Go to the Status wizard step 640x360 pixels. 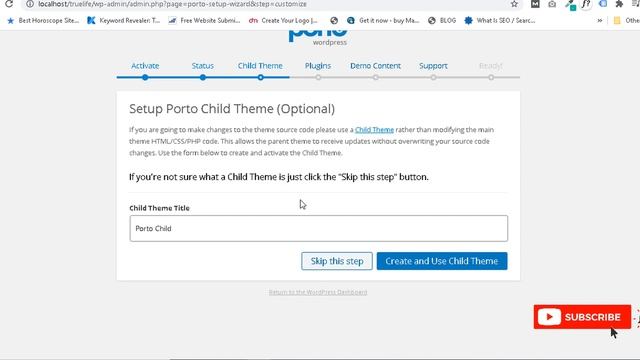202,66
